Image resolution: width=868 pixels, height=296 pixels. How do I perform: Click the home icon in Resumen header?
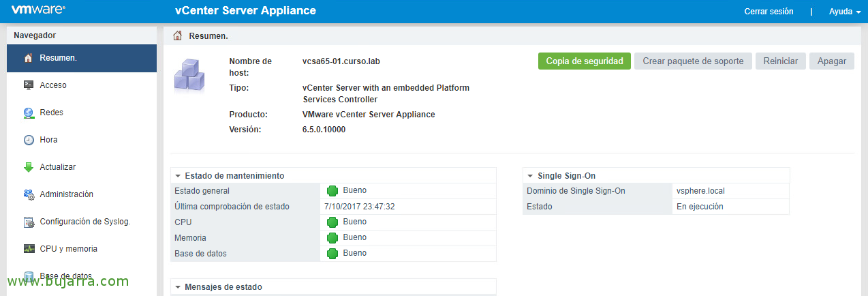[178, 35]
